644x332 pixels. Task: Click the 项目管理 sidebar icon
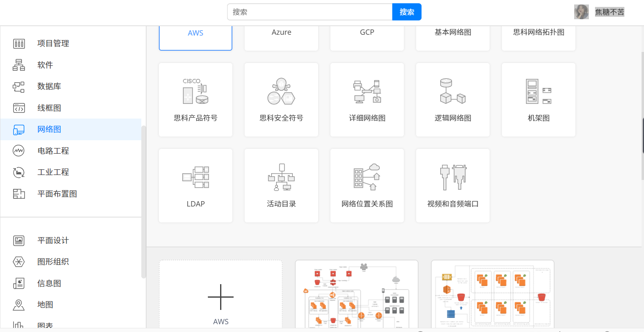(x=19, y=43)
